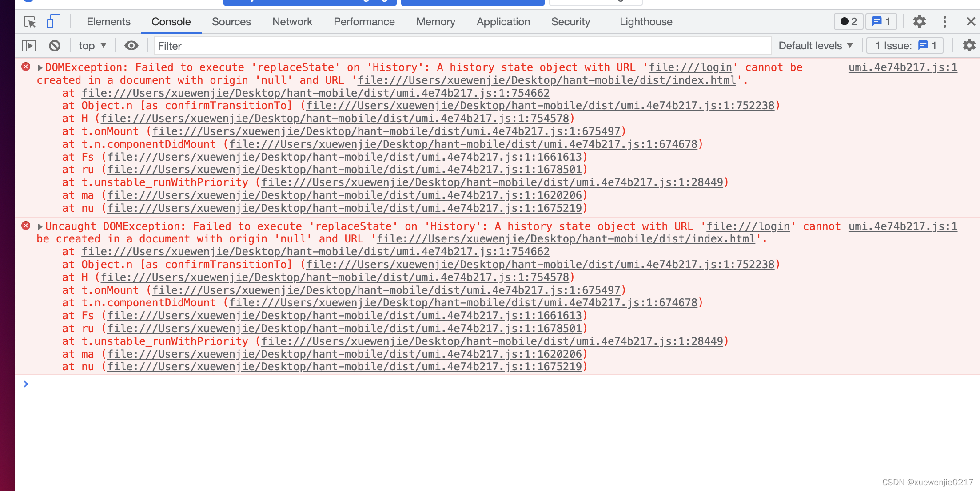Open the console settings gear icon
Viewport: 980px width, 491px height.
[968, 46]
